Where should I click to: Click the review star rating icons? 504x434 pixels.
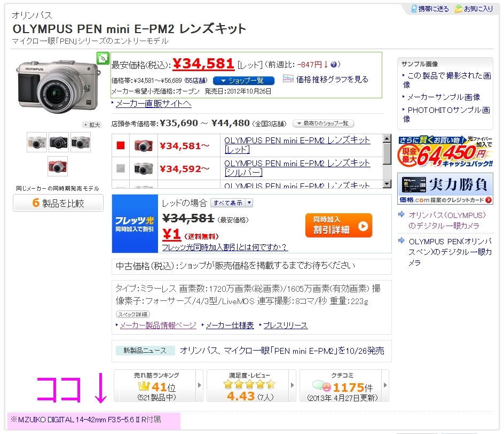pyautogui.click(x=249, y=384)
